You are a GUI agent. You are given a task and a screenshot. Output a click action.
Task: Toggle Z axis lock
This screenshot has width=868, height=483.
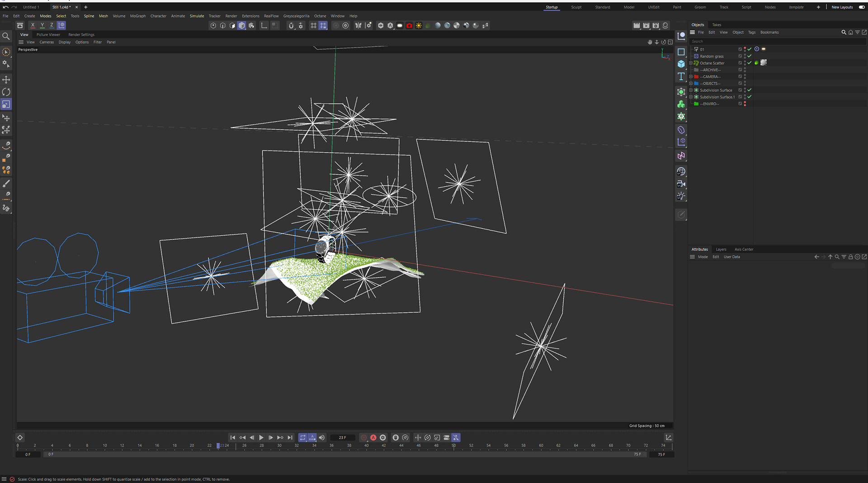click(52, 25)
